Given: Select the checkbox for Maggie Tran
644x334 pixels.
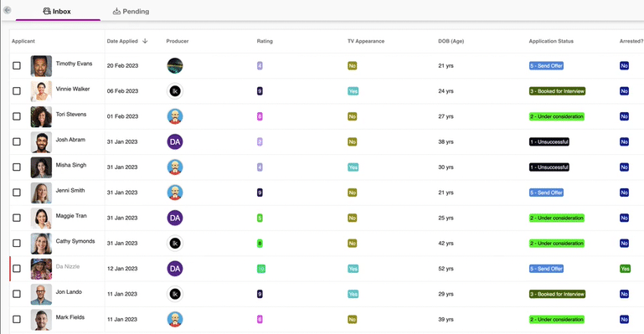Looking at the screenshot, I should tap(17, 218).
